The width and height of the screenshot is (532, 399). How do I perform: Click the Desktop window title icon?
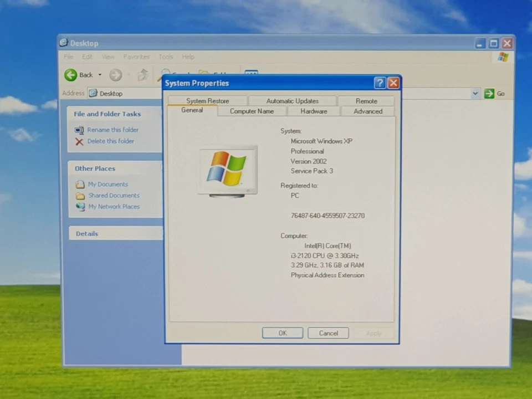[64, 43]
